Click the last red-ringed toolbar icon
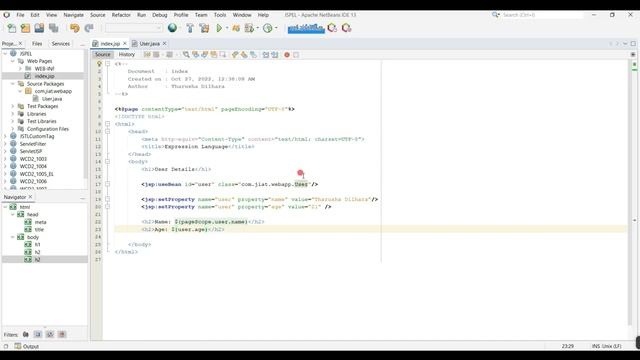This screenshot has height=360, width=640. pos(347,28)
